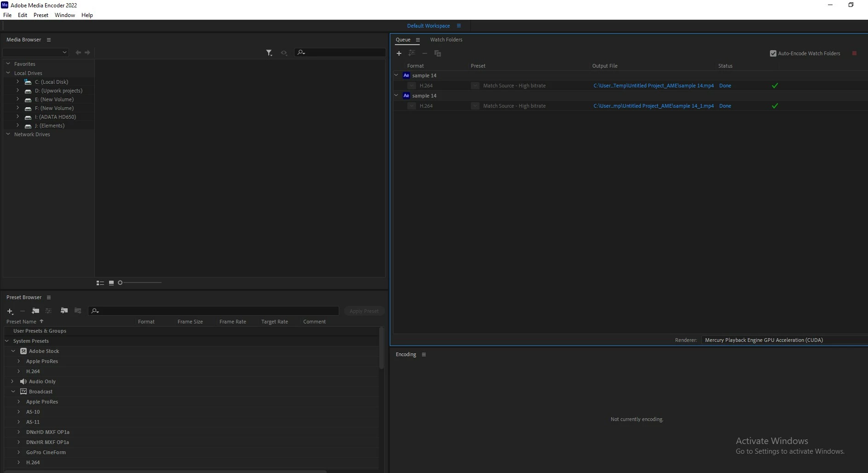
Task: Select J: (Elements) drive in Local Drives
Action: pos(50,126)
